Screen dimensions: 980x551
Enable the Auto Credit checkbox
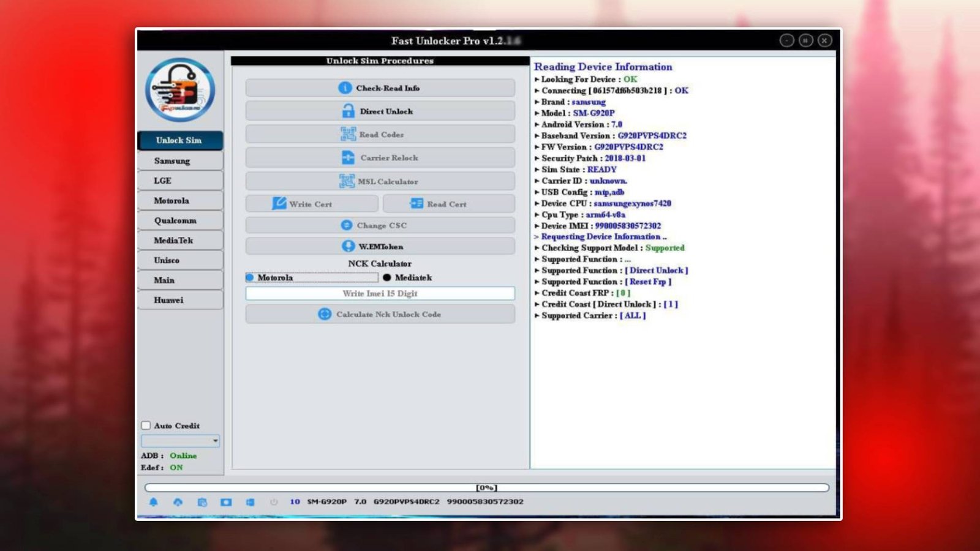146,425
